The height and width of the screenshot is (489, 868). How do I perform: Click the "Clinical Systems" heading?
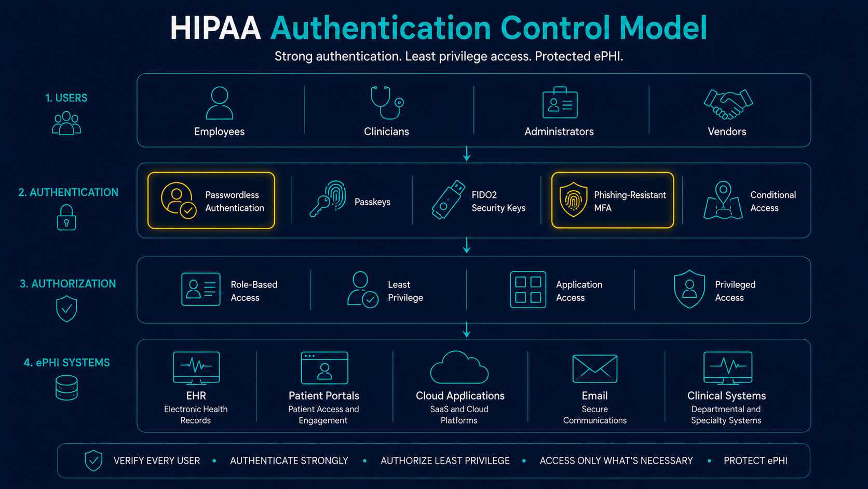pyautogui.click(x=727, y=396)
